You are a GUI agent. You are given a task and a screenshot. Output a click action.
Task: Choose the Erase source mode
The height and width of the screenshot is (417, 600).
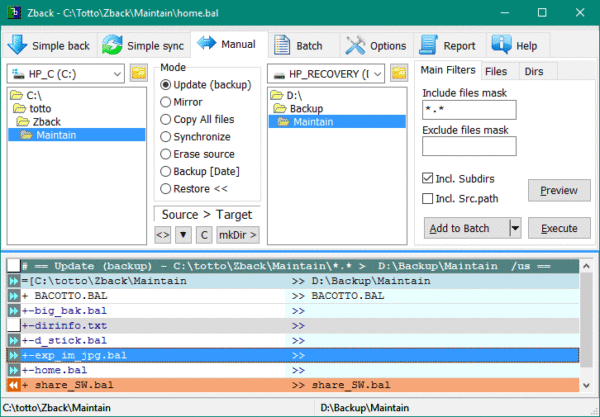click(x=197, y=154)
